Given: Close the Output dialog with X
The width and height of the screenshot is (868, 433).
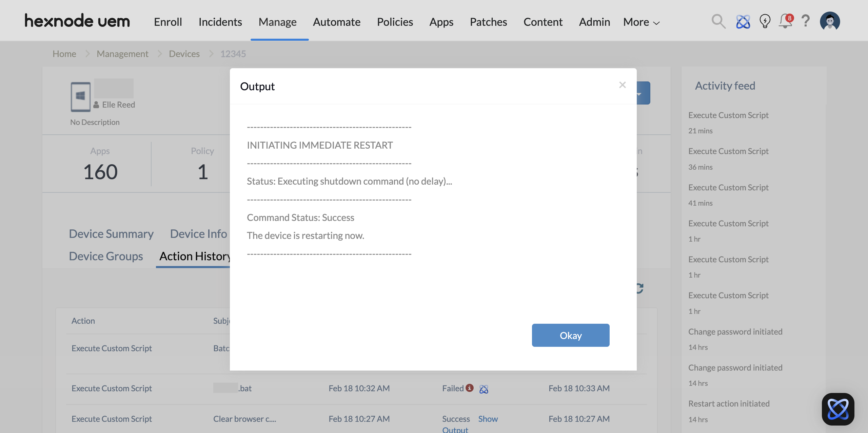Looking at the screenshot, I should 622,85.
